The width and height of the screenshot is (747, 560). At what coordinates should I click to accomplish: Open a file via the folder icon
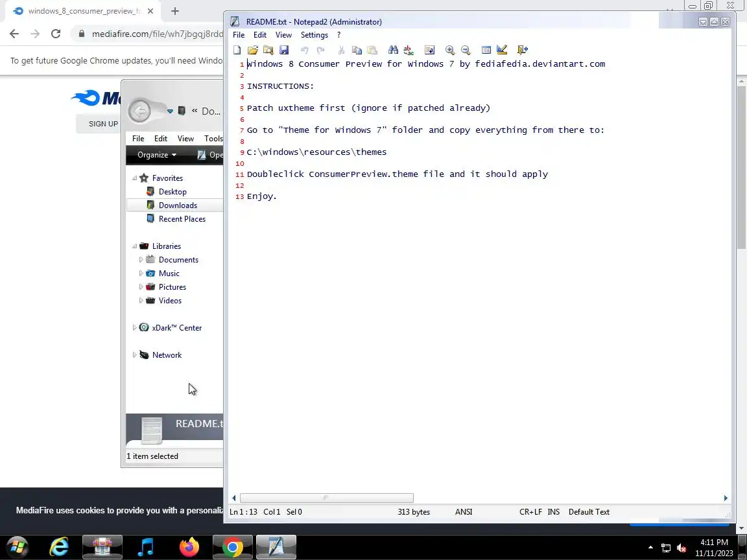(x=252, y=50)
